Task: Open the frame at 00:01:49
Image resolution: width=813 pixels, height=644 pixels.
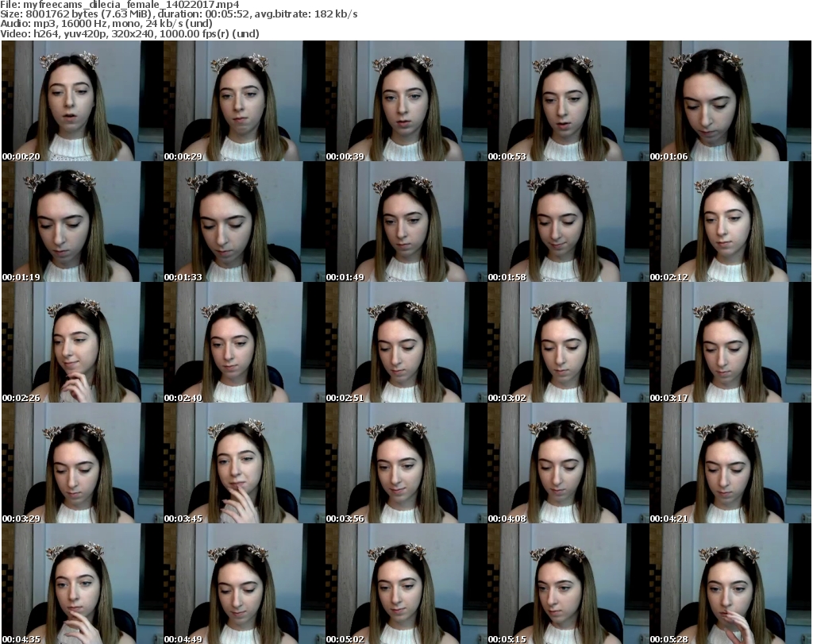Action: (406, 222)
